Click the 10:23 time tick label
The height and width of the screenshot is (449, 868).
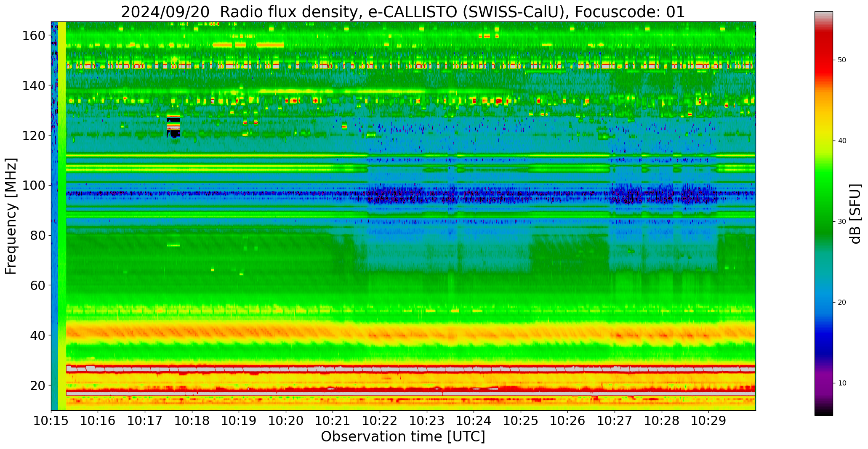[426, 421]
